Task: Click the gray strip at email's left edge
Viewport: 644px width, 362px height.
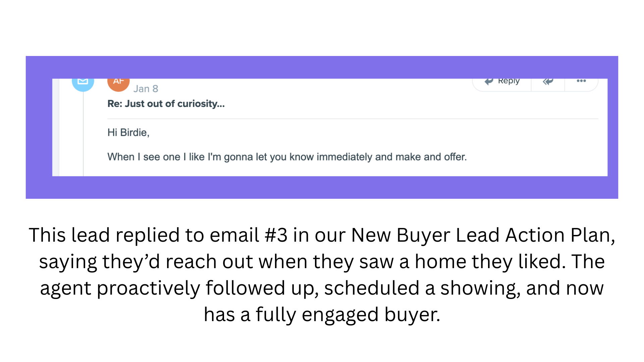Action: pos(56,127)
